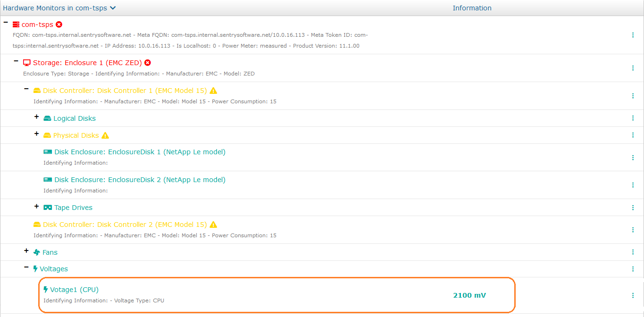Open Disk Controller 2 (EMC Model 15) link

click(x=125, y=225)
